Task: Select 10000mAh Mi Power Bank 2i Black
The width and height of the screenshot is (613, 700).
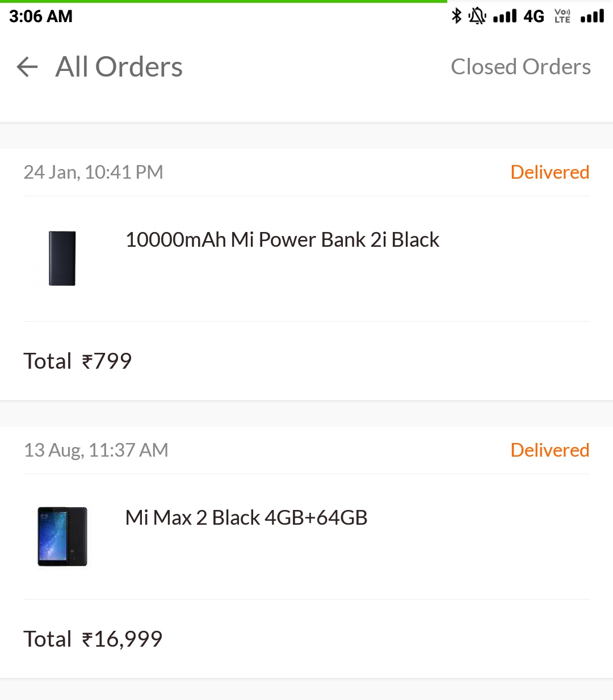Action: [x=282, y=240]
